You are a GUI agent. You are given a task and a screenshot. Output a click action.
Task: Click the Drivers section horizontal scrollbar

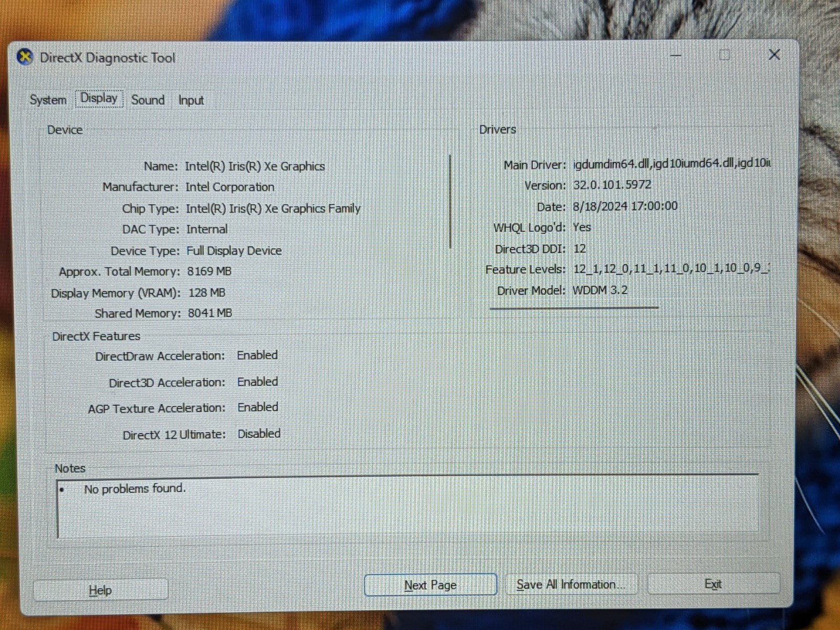(574, 308)
